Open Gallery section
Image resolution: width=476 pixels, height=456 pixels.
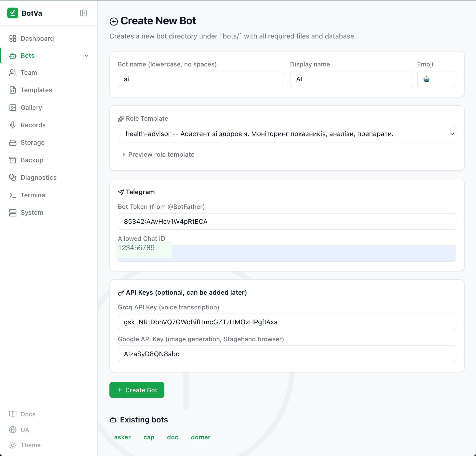(x=31, y=108)
